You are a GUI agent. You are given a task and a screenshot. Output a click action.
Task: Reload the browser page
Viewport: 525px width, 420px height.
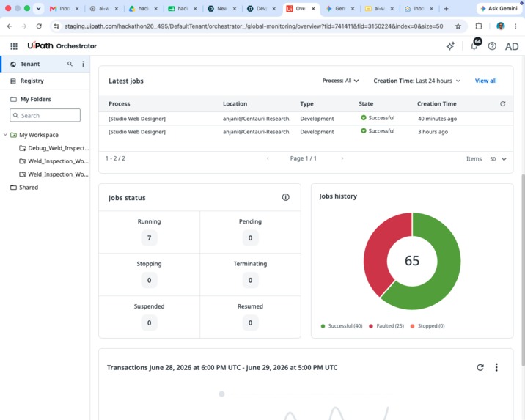coord(39,26)
